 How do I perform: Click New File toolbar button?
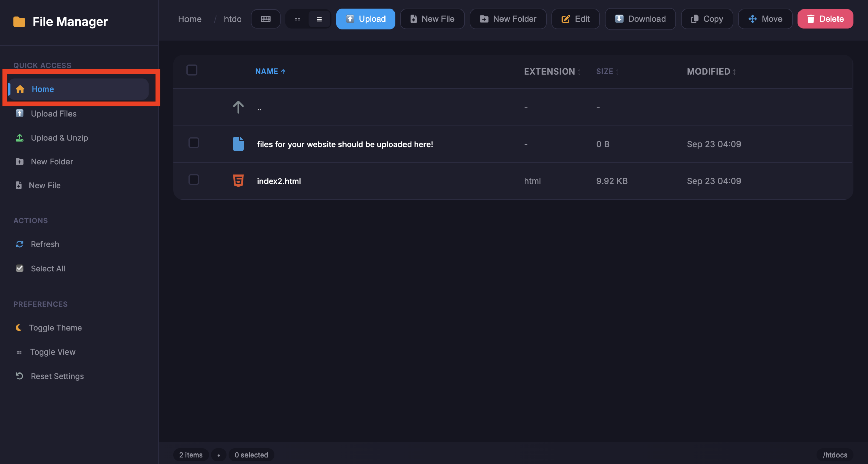click(x=432, y=19)
